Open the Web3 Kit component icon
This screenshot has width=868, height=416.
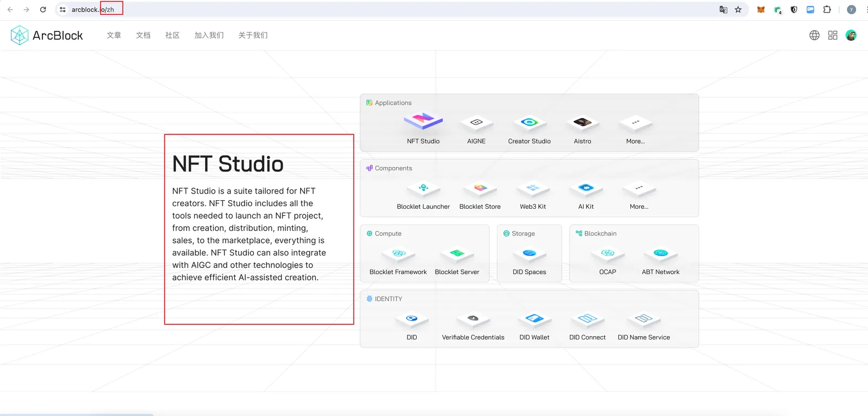(533, 188)
